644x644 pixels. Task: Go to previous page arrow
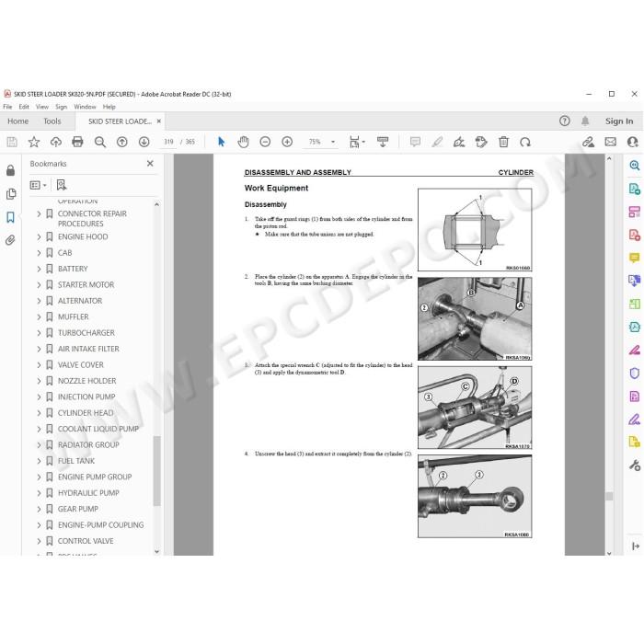(x=122, y=142)
